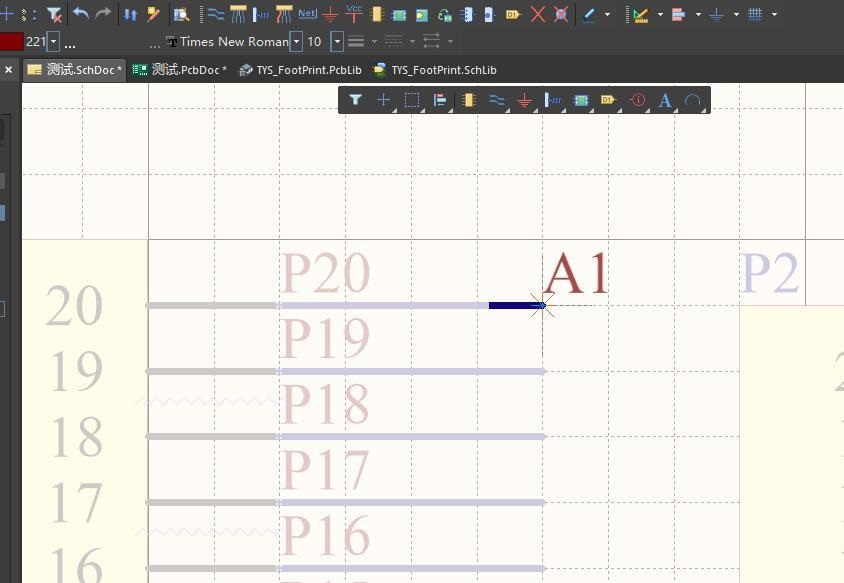Choose the Text String 'A' tool in floating bar
This screenshot has width=844, height=583.
click(x=665, y=100)
